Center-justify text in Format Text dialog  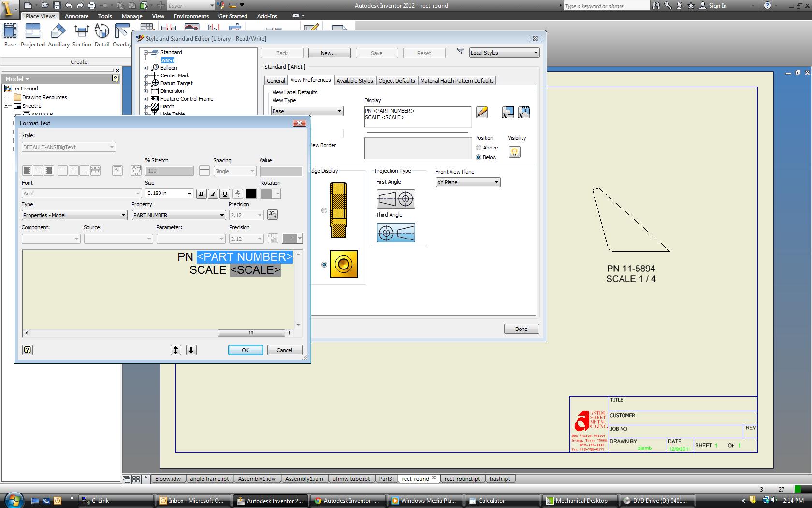coord(38,170)
